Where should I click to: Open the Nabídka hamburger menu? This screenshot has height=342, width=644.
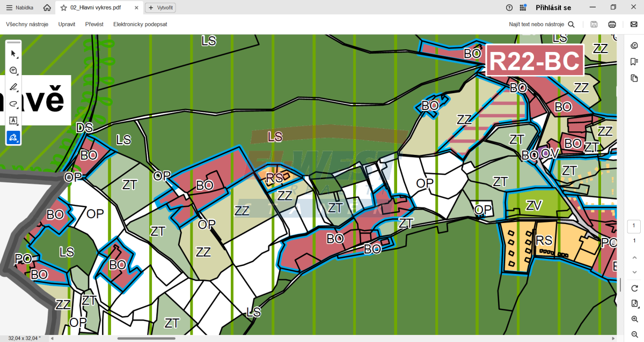click(x=19, y=8)
